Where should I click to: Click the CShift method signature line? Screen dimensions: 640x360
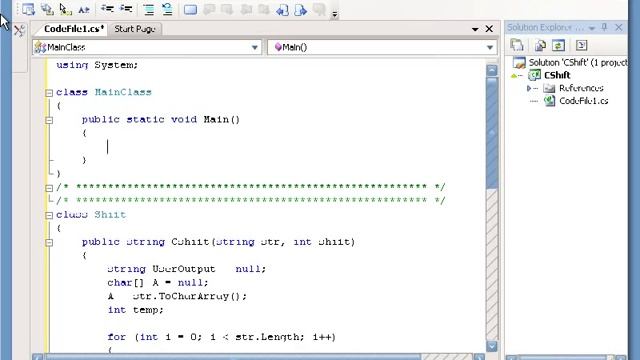[218, 242]
